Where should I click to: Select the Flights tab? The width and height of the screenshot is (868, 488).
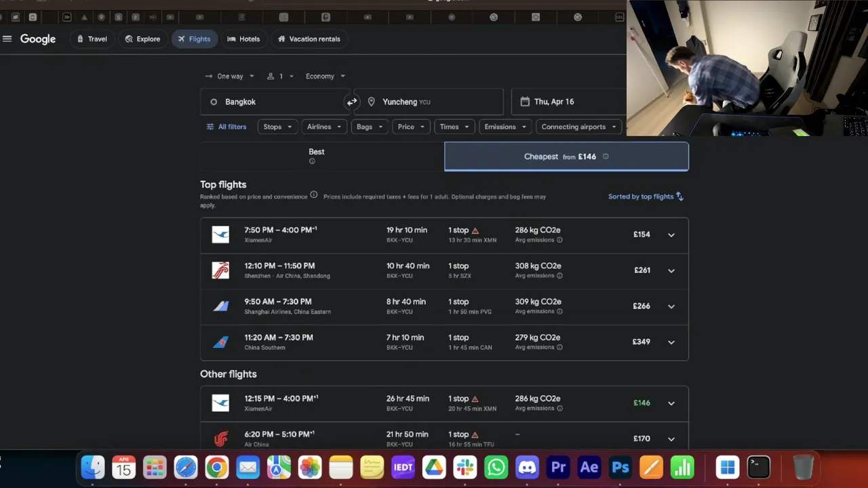coord(194,39)
